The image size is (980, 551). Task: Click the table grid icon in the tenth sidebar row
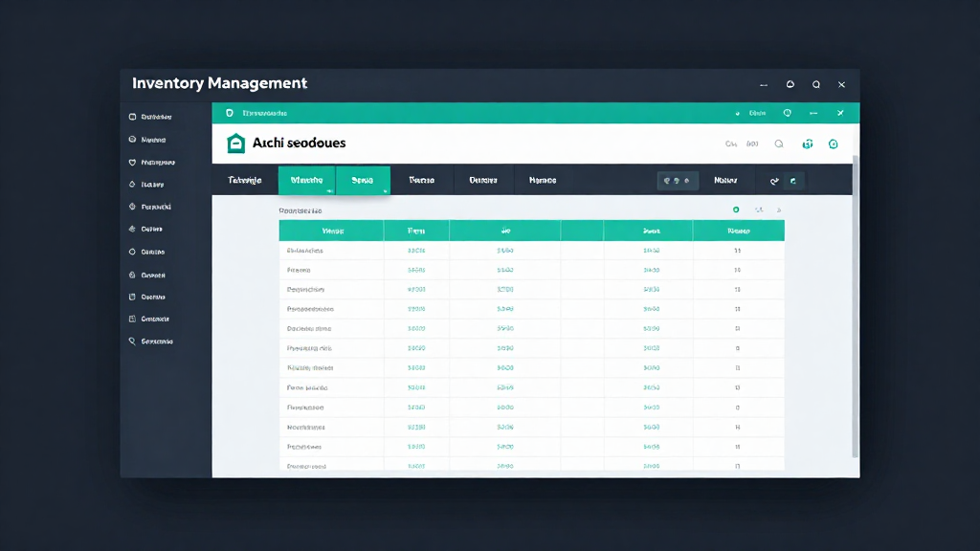[x=132, y=319]
